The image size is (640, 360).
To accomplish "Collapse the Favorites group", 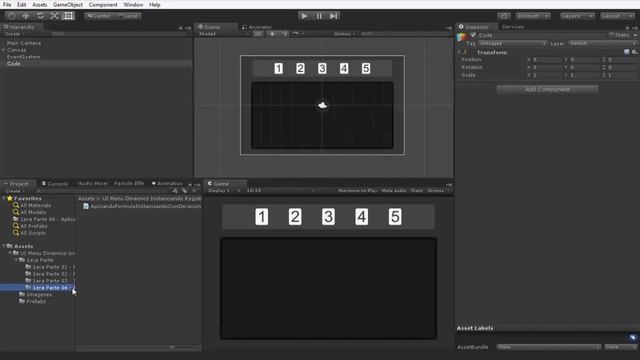I will click(4, 198).
